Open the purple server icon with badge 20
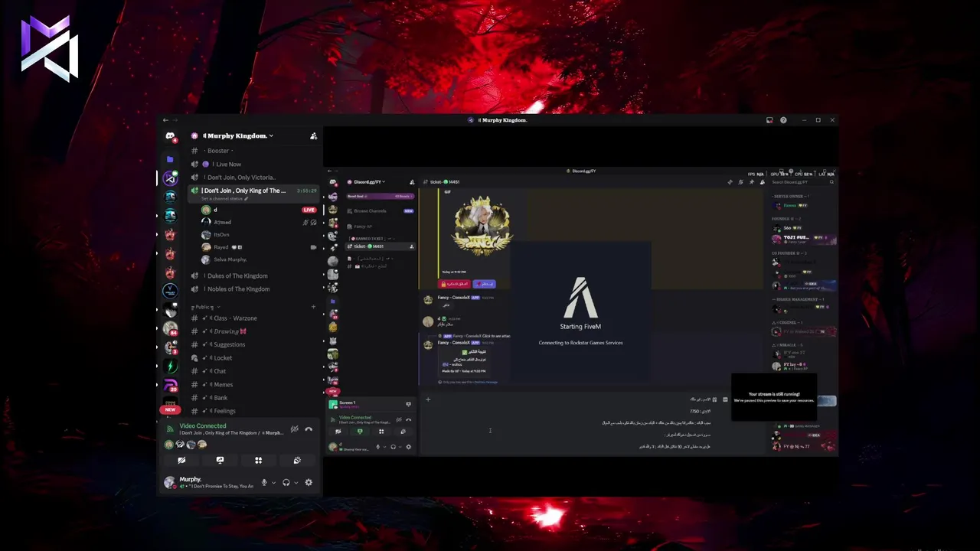 (x=170, y=385)
